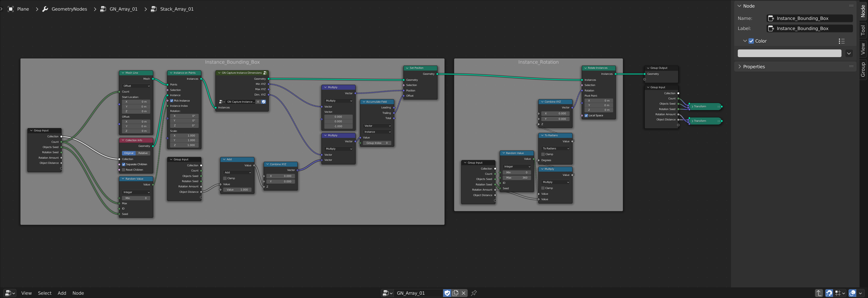
Task: Open the Instance domain dropdown in Accumulate Field
Action: pos(377,132)
